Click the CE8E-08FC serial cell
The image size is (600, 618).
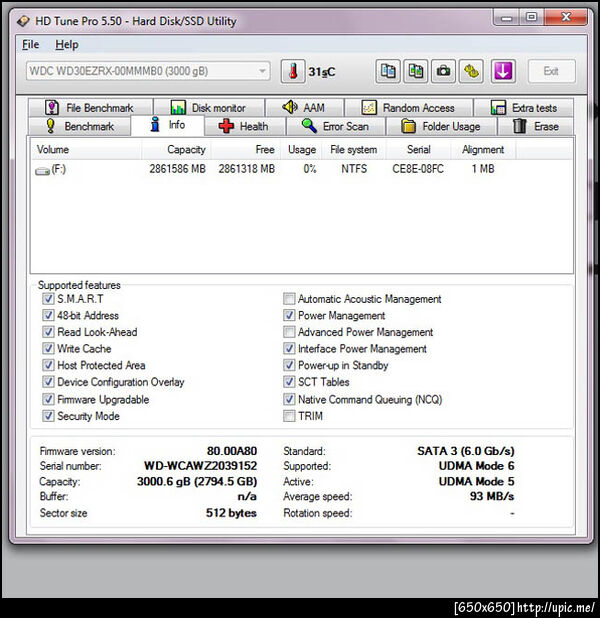coord(418,169)
